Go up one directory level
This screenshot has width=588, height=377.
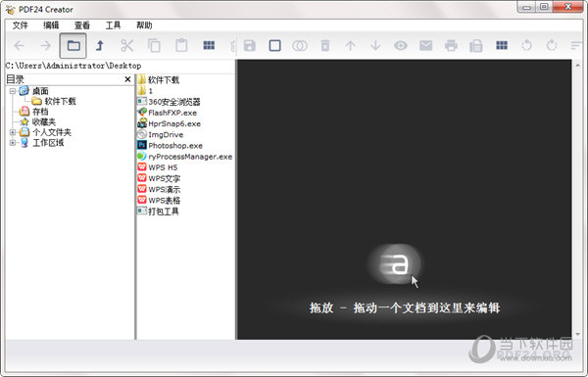tap(100, 46)
